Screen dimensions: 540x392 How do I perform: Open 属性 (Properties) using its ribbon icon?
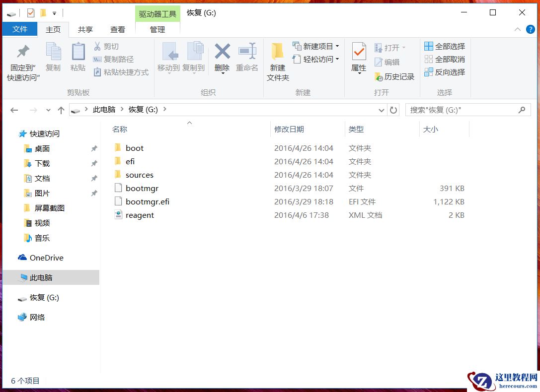tap(358, 57)
